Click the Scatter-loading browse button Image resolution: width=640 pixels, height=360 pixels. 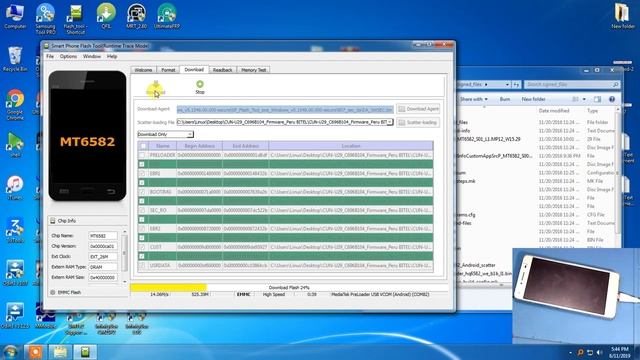click(418, 122)
